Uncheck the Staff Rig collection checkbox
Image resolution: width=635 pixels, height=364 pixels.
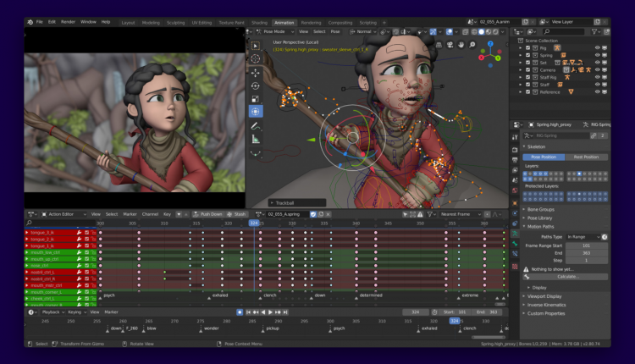pos(527,77)
